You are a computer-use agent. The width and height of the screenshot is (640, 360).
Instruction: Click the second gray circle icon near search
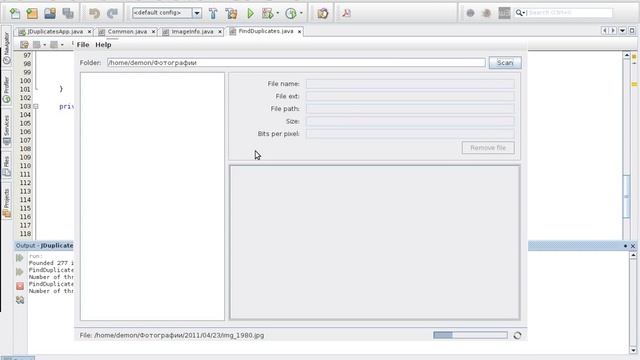click(x=486, y=13)
